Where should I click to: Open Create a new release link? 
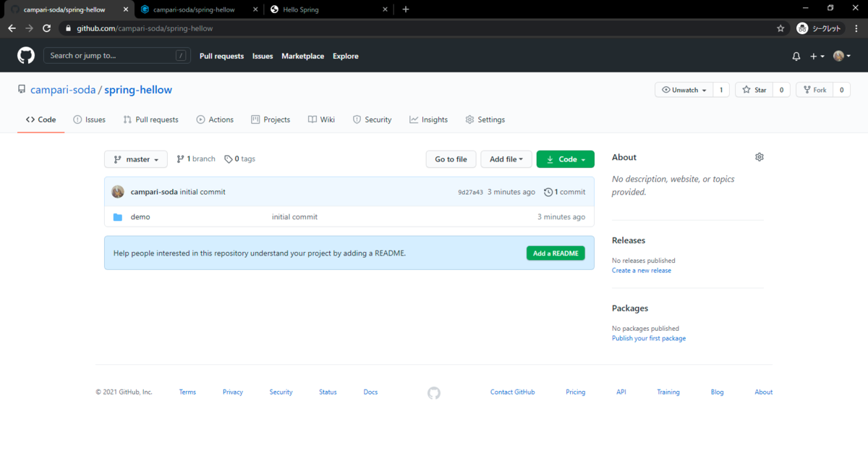coord(642,271)
